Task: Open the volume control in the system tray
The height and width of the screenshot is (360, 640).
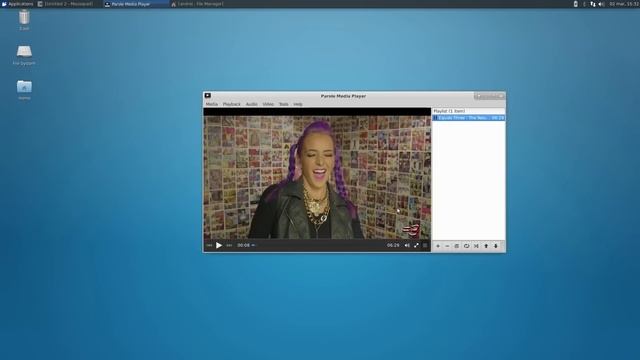Action: pyautogui.click(x=601, y=4)
